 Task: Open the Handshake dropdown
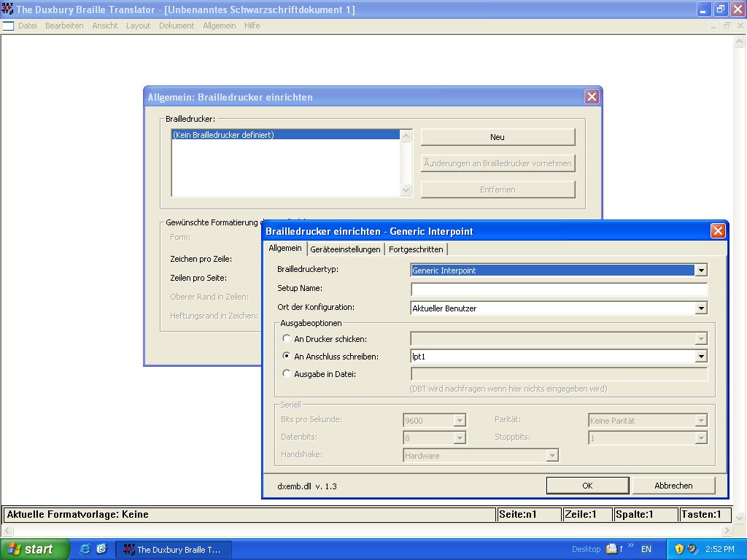[x=551, y=456]
